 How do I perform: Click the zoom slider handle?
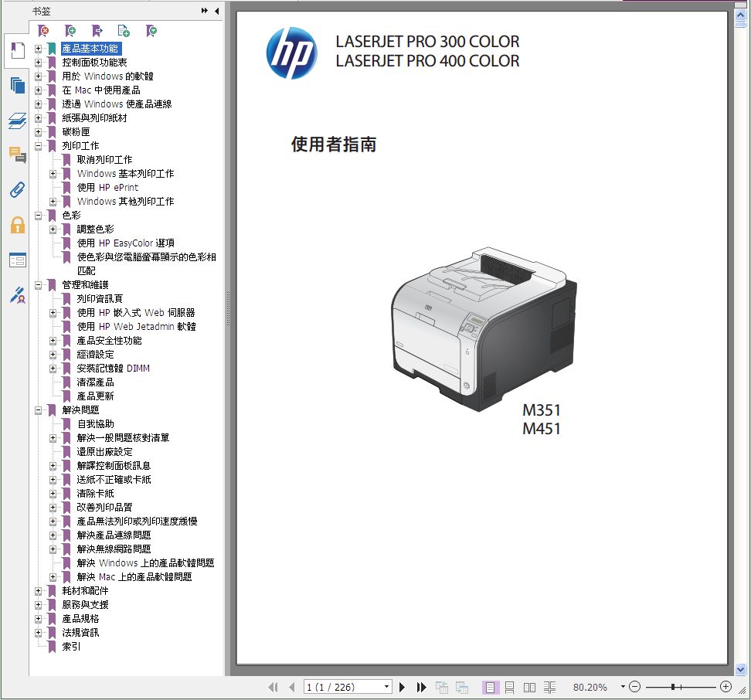point(673,687)
